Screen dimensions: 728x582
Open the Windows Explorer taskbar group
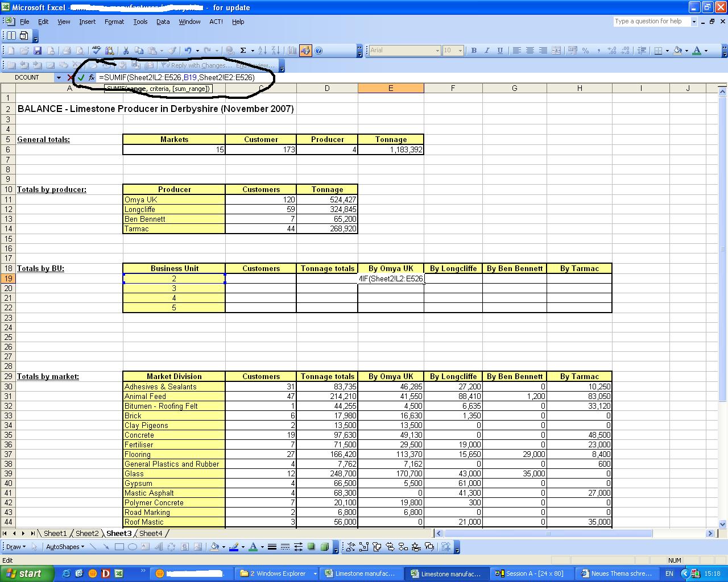[x=278, y=573]
